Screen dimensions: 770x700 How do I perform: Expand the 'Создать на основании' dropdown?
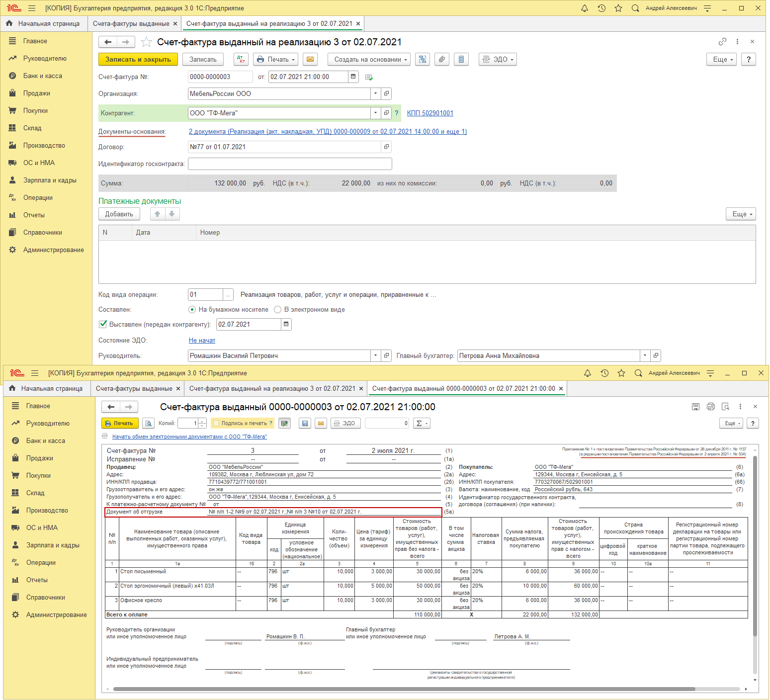[369, 59]
